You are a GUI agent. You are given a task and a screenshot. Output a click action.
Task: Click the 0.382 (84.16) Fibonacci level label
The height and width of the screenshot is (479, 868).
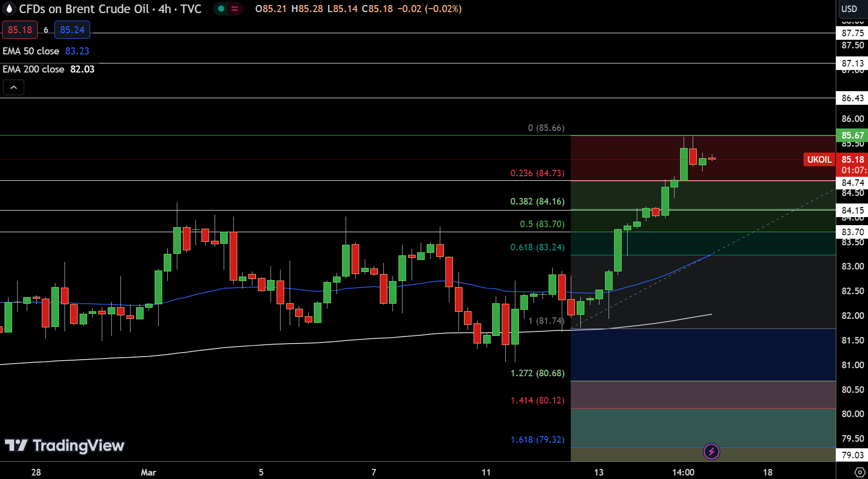538,201
